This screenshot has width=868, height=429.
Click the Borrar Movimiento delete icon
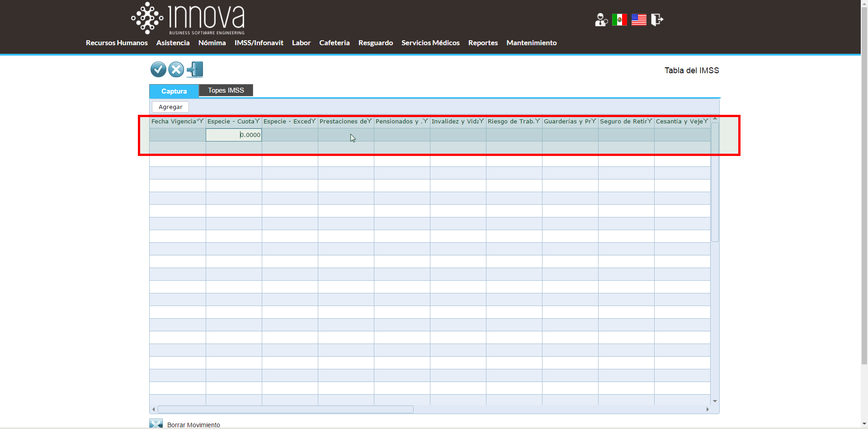[x=156, y=424]
